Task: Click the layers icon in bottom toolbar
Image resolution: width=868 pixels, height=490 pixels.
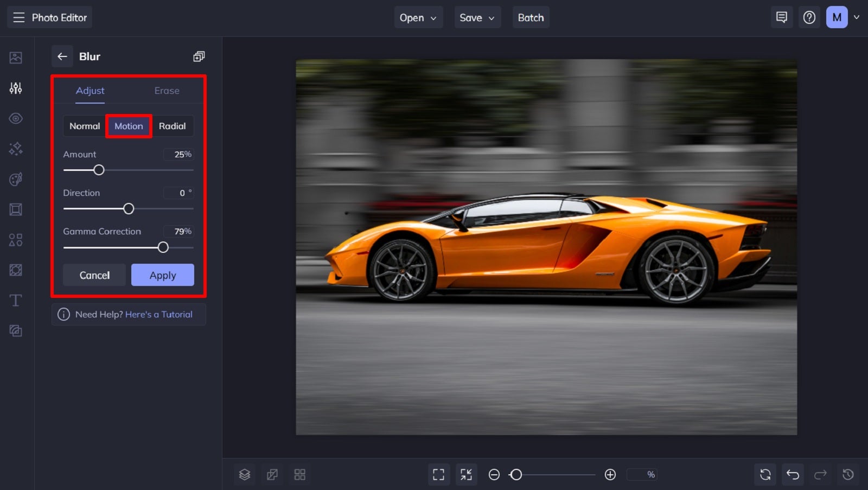Action: 244,474
